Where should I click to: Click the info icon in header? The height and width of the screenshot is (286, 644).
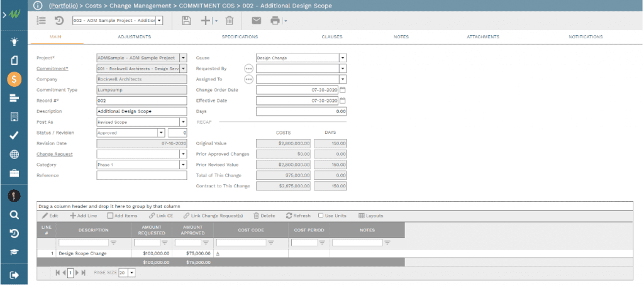(37, 6)
